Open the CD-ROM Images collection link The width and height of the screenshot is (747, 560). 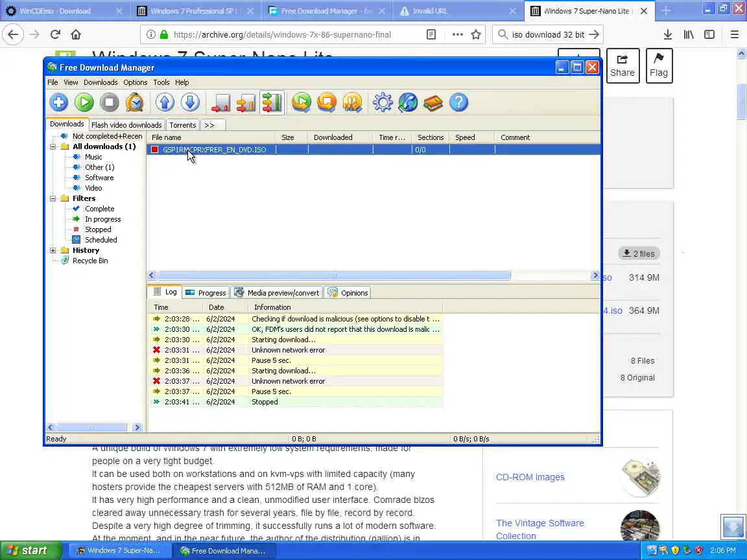[x=530, y=477]
